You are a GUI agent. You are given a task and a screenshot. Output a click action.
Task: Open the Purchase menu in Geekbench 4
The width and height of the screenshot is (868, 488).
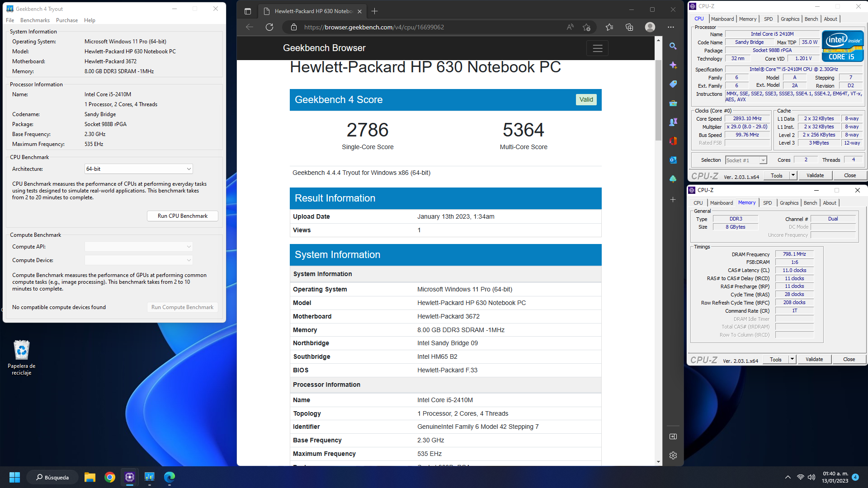67,20
